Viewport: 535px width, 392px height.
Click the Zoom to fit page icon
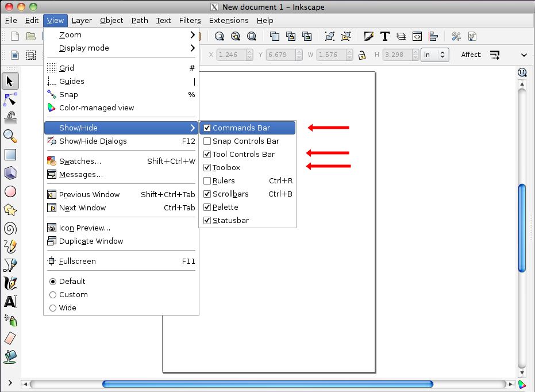[x=252, y=36]
